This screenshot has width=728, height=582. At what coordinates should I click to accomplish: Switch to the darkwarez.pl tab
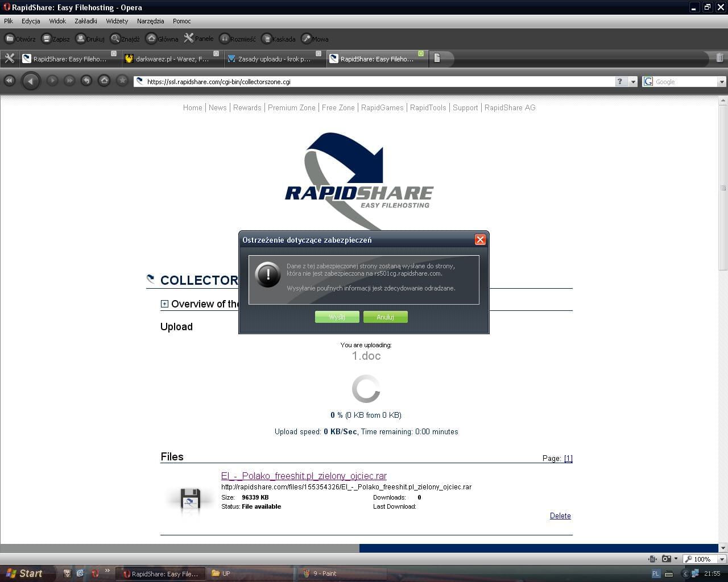(172, 59)
